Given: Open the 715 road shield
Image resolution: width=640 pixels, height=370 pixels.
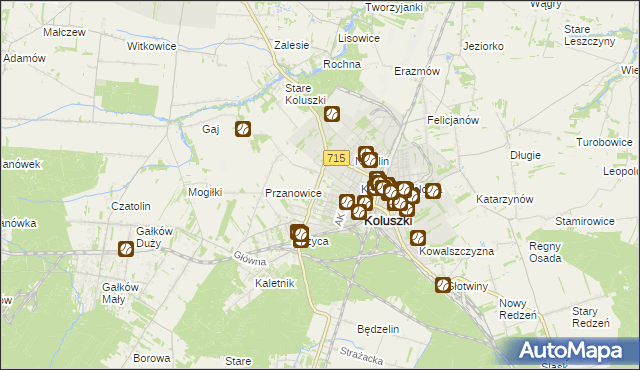Looking at the screenshot, I should coord(336,158).
